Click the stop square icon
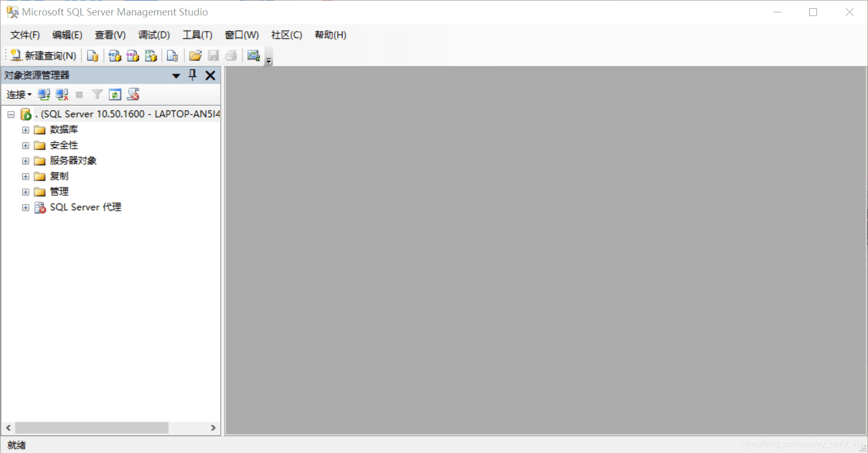 [x=79, y=95]
